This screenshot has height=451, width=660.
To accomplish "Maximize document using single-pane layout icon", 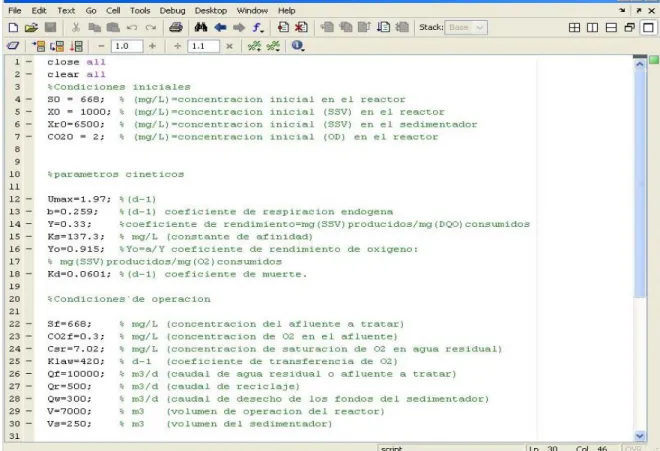I will 648,28.
